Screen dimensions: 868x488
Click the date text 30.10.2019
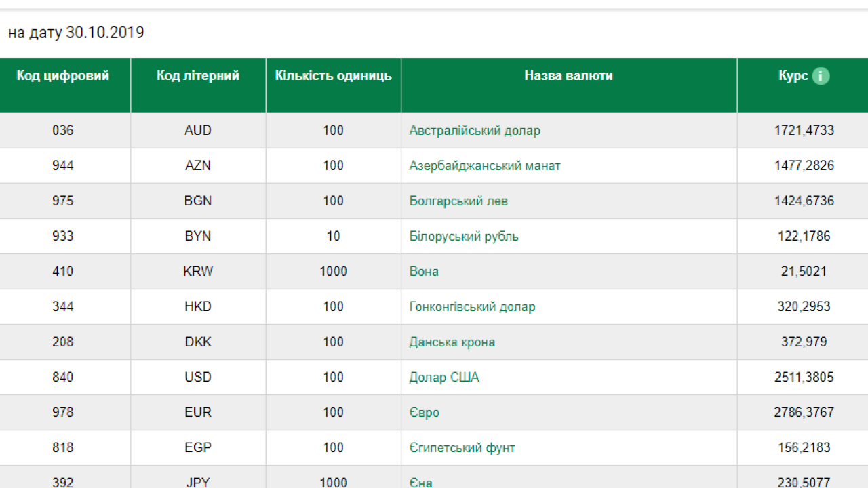tap(104, 33)
